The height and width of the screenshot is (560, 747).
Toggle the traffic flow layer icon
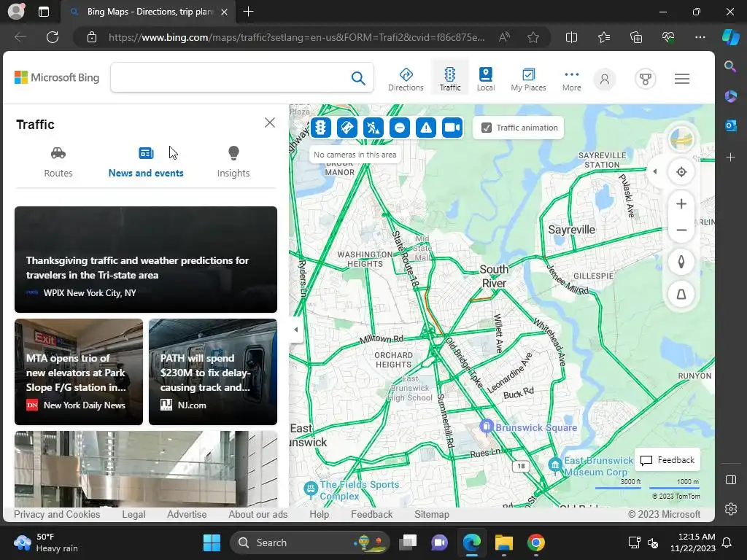[321, 128]
